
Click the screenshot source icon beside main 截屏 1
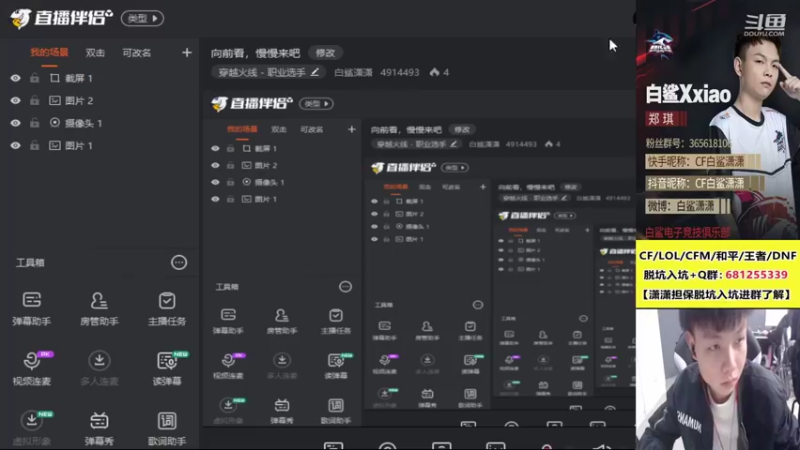point(55,78)
